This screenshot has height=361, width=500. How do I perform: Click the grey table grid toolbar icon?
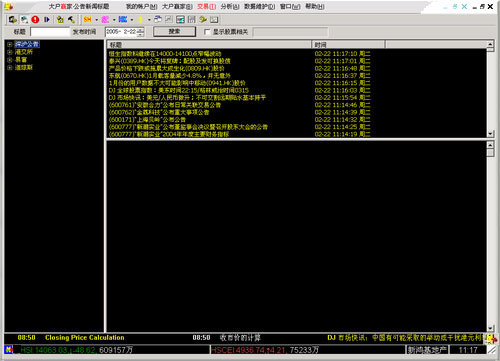(x=192, y=20)
